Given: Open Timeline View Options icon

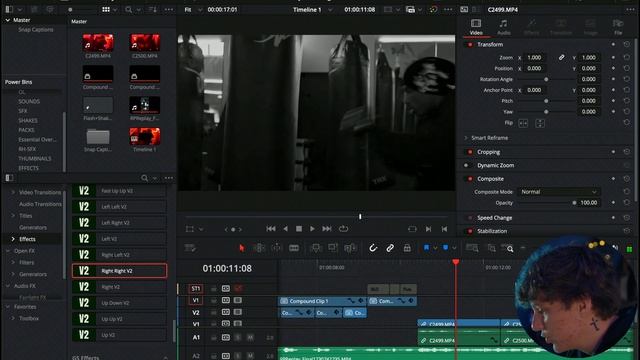Looking at the screenshot, I should pos(190,248).
